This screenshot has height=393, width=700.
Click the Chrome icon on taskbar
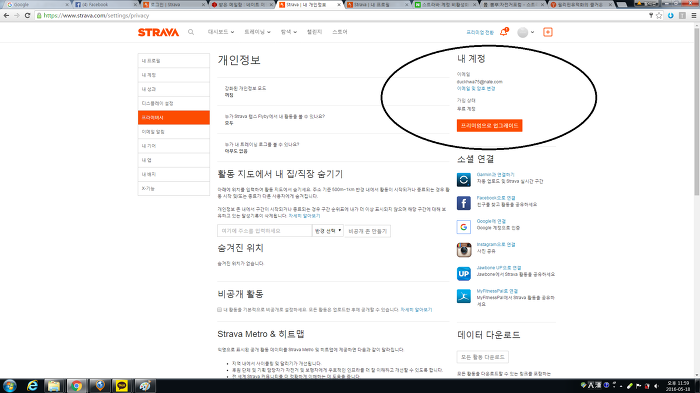tap(76, 385)
